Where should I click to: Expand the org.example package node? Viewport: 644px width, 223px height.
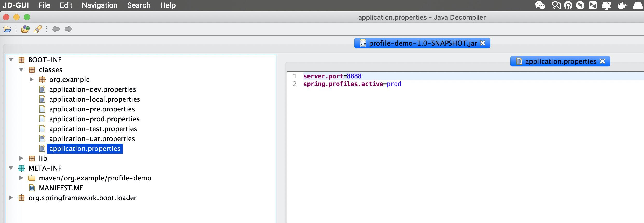(x=32, y=80)
